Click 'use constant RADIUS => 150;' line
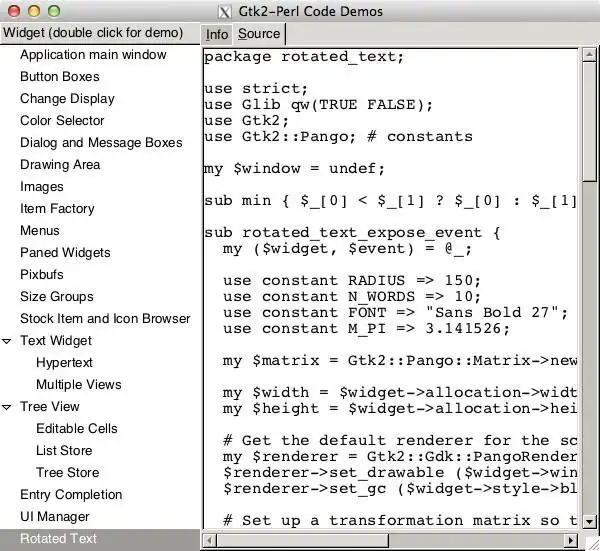The width and height of the screenshot is (600, 551). coord(352,281)
